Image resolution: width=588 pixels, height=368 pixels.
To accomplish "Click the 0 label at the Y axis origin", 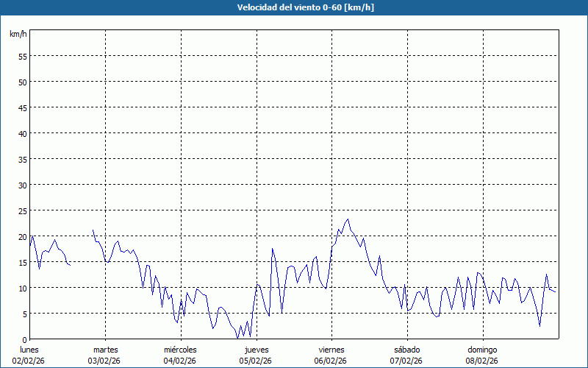I will click(x=24, y=339).
